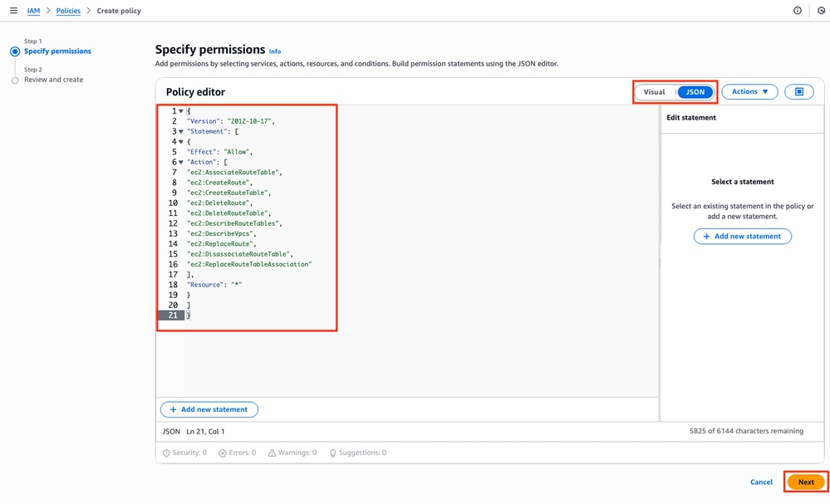Viewport: 830px width, 504px height.
Task: Click Add new statement in Edit statement panel
Action: (x=742, y=237)
